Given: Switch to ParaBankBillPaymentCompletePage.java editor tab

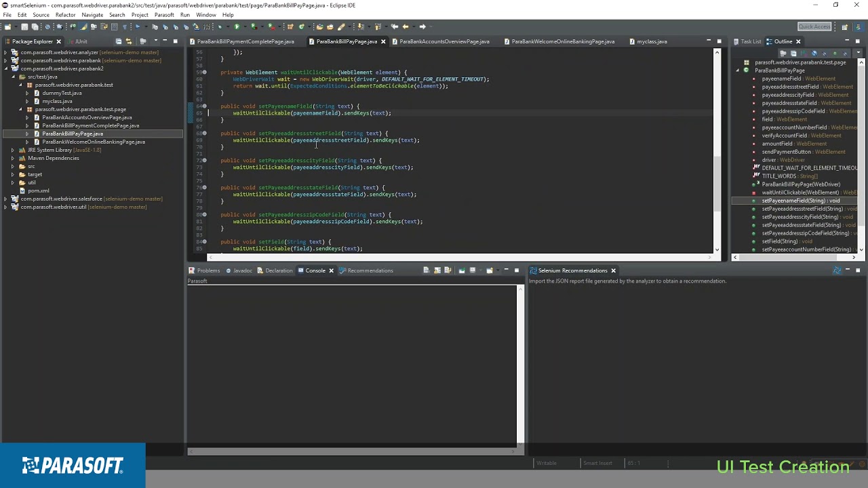Looking at the screenshot, I should pos(241,41).
